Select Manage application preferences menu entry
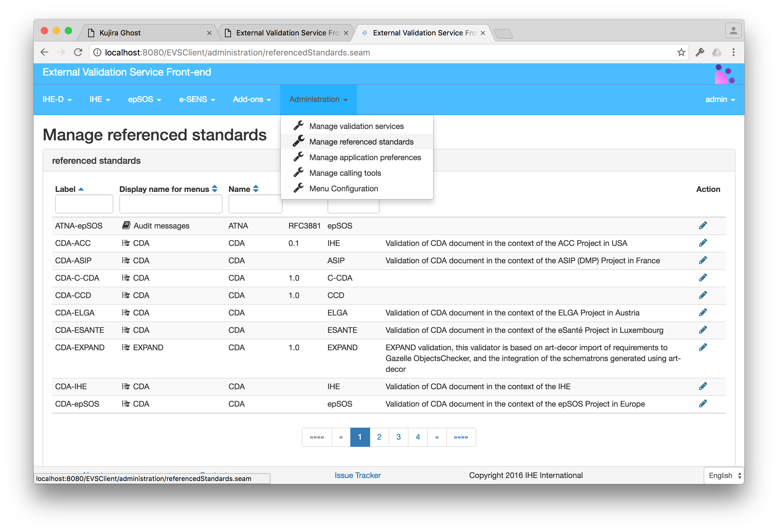Screen dimensions: 778x532 click(x=365, y=157)
